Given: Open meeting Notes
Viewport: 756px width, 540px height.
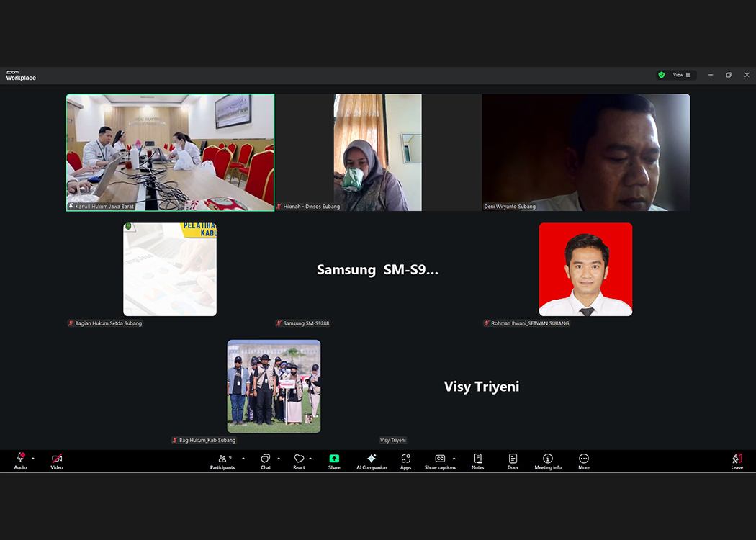Looking at the screenshot, I should (x=477, y=461).
